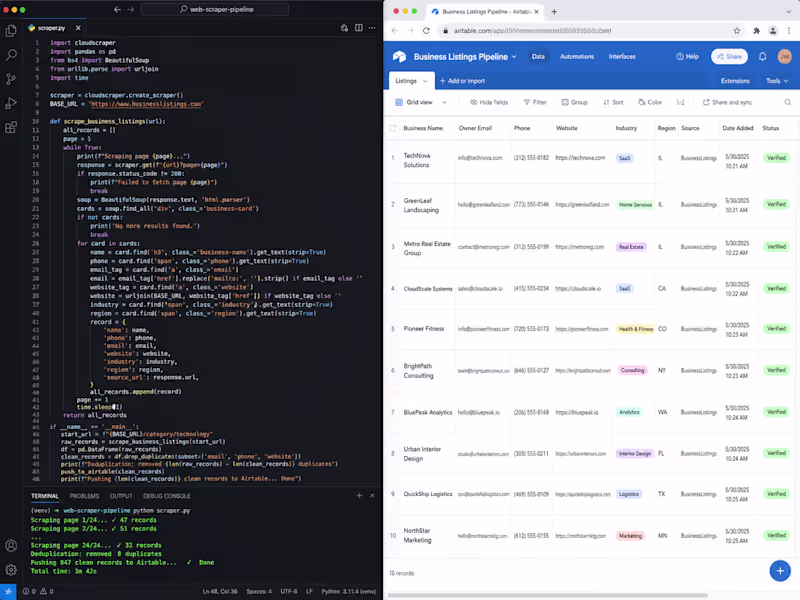The width and height of the screenshot is (800, 600).
Task: Open Group option in Airtable toolbar
Action: click(574, 103)
